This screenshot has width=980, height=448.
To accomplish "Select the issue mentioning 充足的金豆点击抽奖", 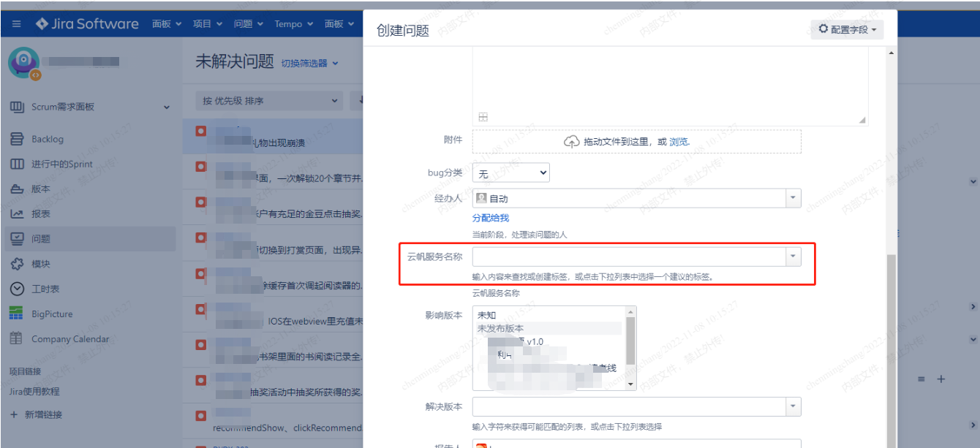I will point(273,208).
